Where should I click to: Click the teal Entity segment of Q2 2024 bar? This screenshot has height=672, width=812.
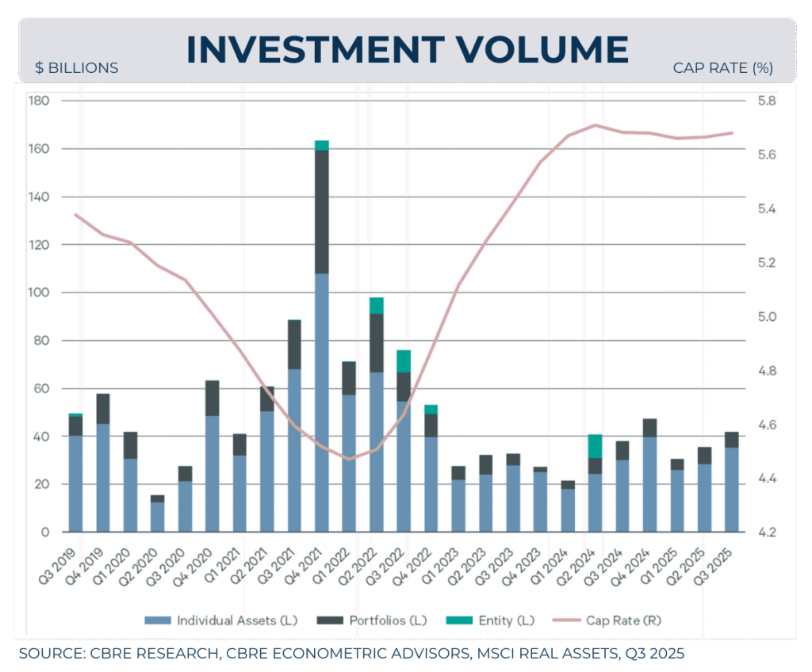(595, 446)
